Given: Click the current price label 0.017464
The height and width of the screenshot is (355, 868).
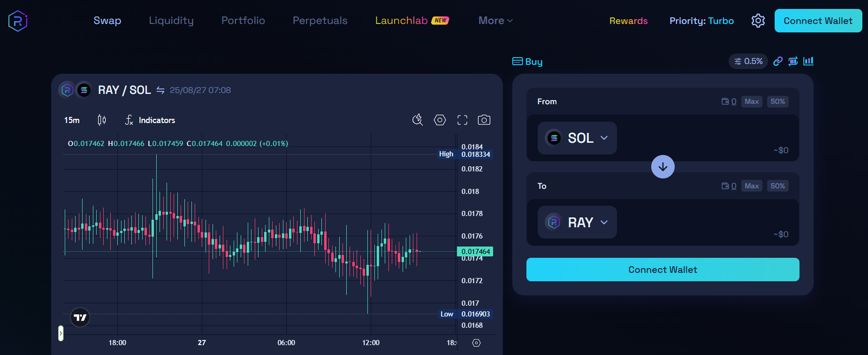Looking at the screenshot, I should click(x=475, y=252).
